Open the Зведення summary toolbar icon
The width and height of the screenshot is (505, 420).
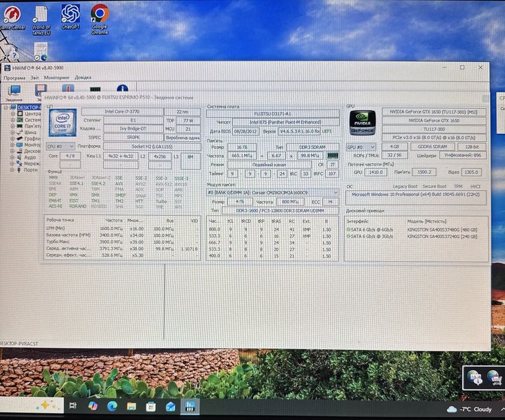pos(14,93)
